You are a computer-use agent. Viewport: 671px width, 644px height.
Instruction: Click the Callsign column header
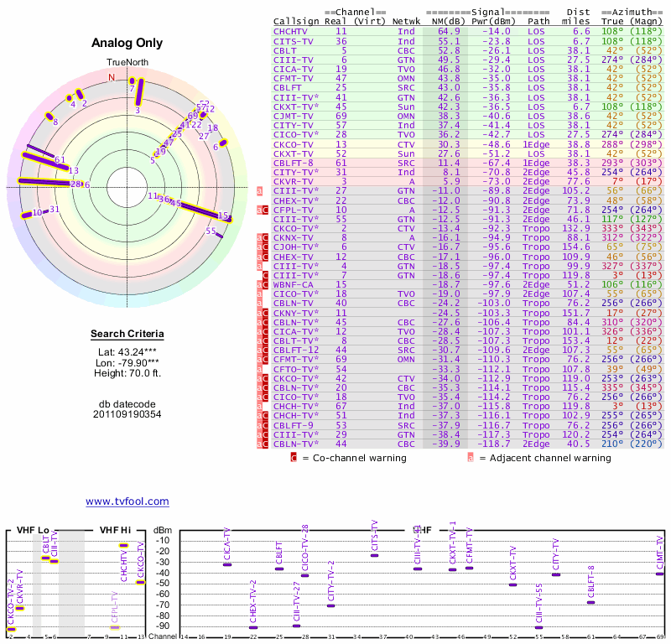pos(296,21)
